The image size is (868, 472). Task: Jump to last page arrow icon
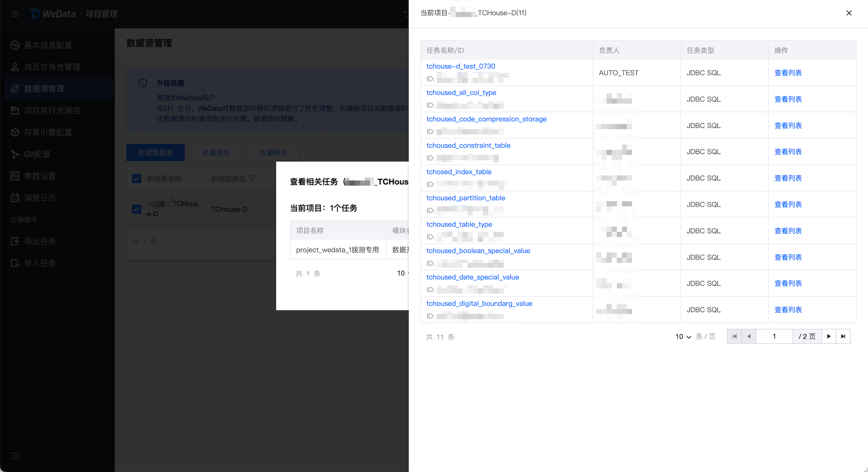(x=843, y=336)
